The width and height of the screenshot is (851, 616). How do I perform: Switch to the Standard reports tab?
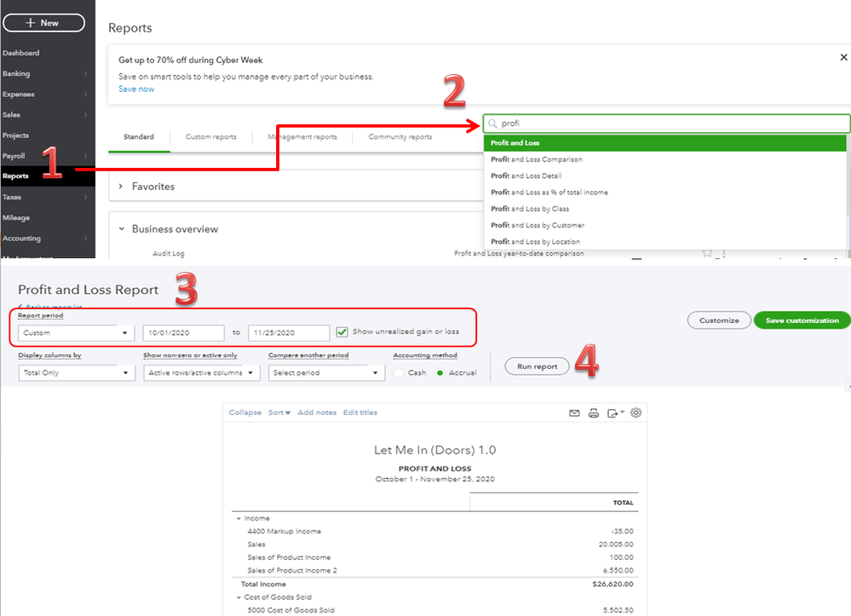pyautogui.click(x=139, y=137)
